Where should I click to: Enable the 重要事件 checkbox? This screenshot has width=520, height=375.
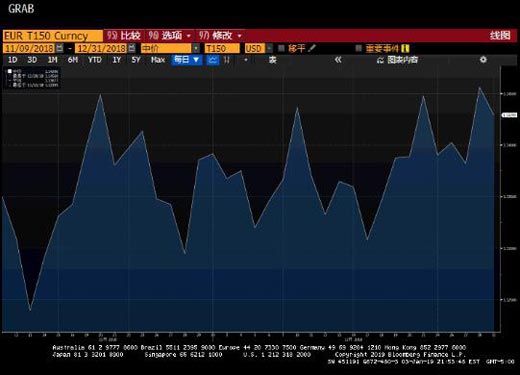tap(358, 49)
